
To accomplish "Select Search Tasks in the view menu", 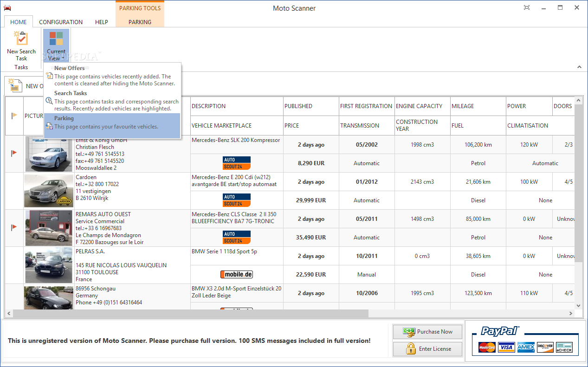I will coord(112,101).
